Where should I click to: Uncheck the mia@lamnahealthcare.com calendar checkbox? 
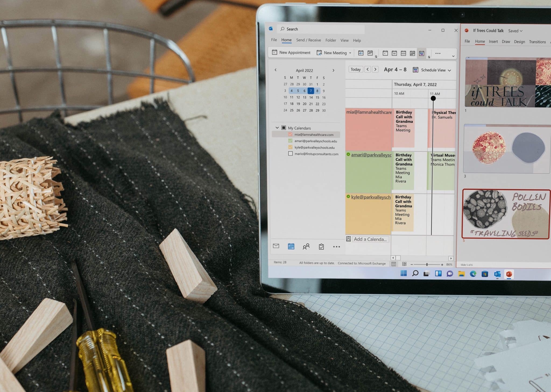tap(290, 134)
